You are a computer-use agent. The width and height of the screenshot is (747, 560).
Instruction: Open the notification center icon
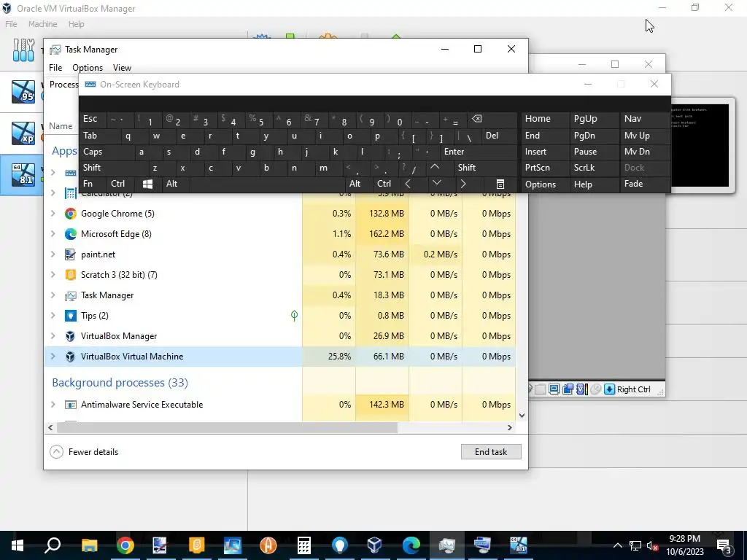tap(724, 545)
